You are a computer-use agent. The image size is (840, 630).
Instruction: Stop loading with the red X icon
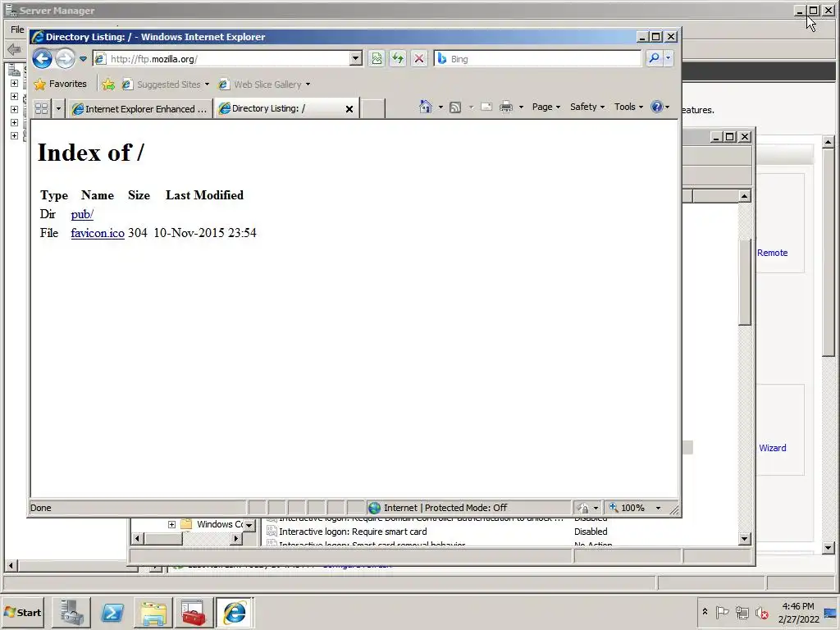tap(419, 59)
